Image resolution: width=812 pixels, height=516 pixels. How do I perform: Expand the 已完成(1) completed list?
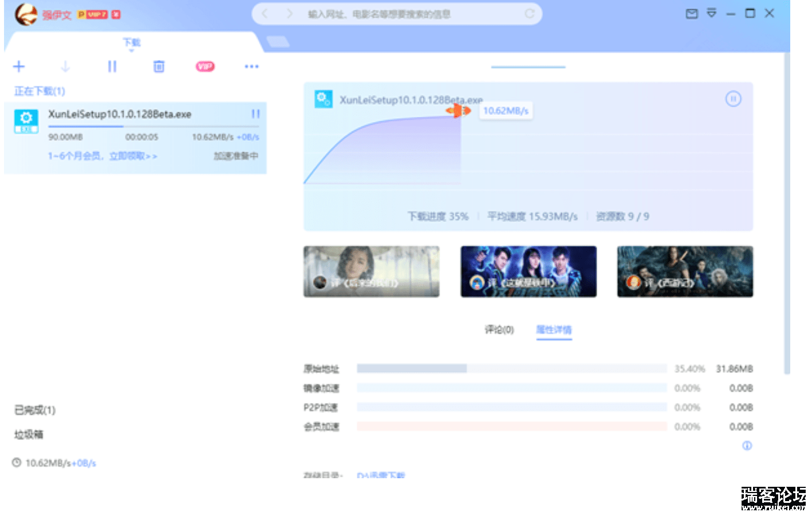(x=35, y=410)
